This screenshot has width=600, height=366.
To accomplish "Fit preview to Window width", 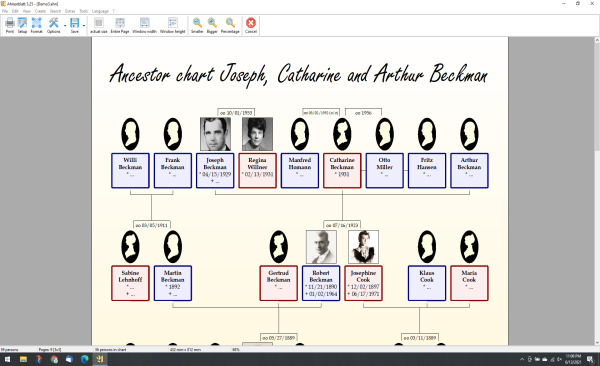I will coord(144,25).
